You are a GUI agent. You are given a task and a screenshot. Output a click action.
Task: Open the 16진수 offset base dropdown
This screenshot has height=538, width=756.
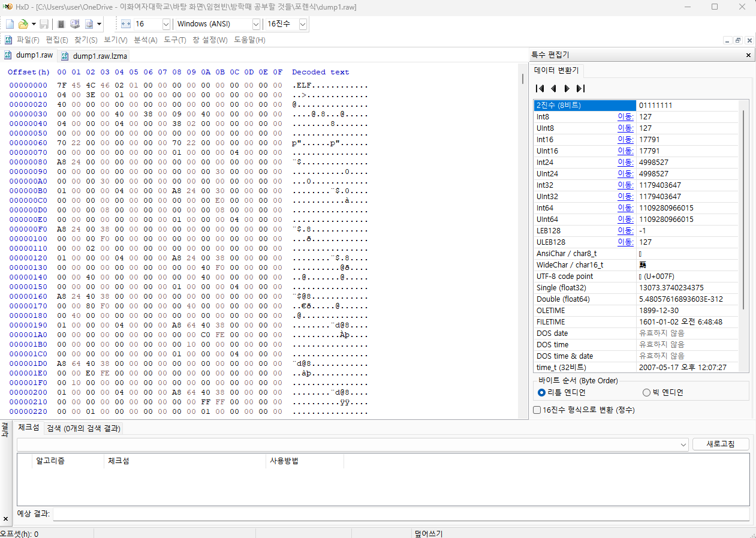[303, 24]
